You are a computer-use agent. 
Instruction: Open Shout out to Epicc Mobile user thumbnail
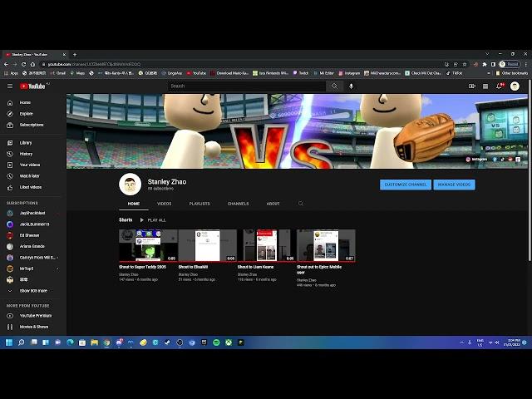(326, 245)
